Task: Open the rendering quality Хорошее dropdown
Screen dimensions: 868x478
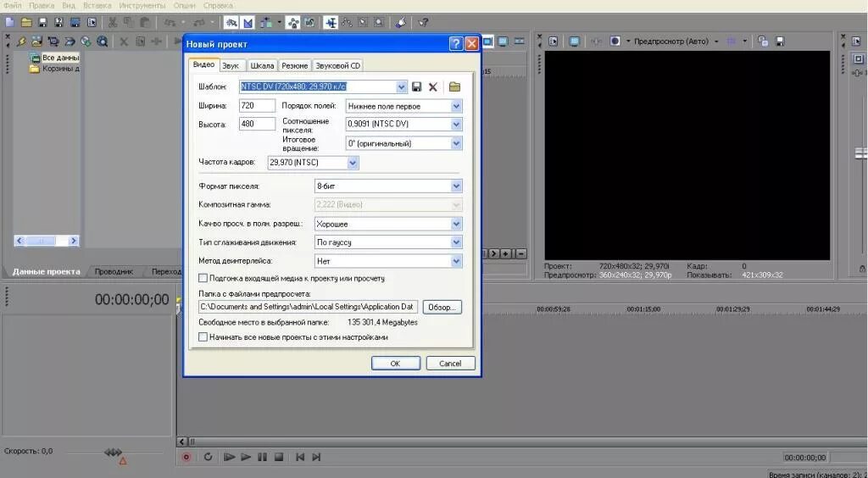Action: click(x=456, y=224)
